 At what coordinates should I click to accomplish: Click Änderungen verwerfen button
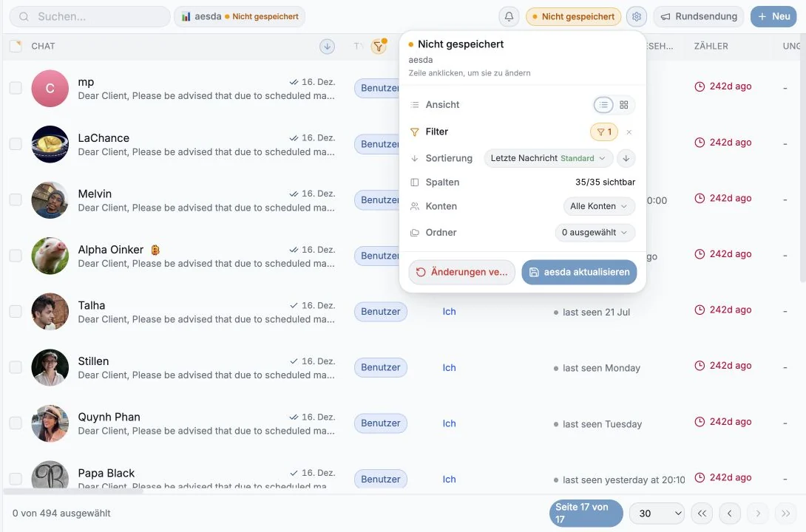[461, 272]
